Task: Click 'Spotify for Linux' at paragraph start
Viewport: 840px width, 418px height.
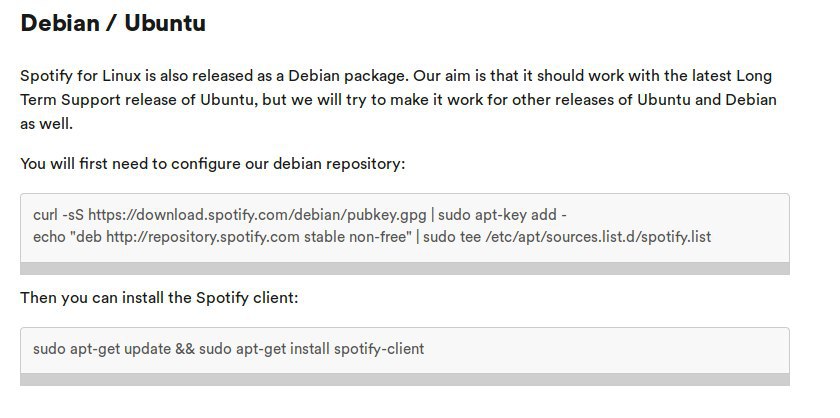Action: 81,76
